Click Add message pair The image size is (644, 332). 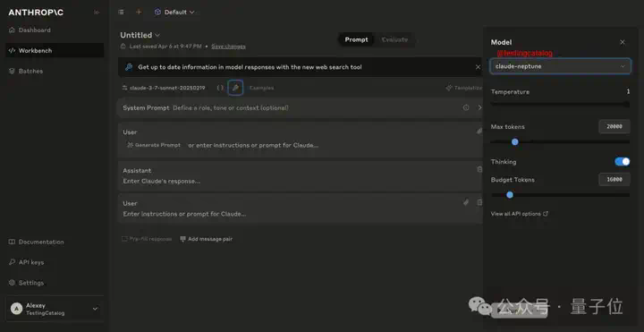[207, 239]
